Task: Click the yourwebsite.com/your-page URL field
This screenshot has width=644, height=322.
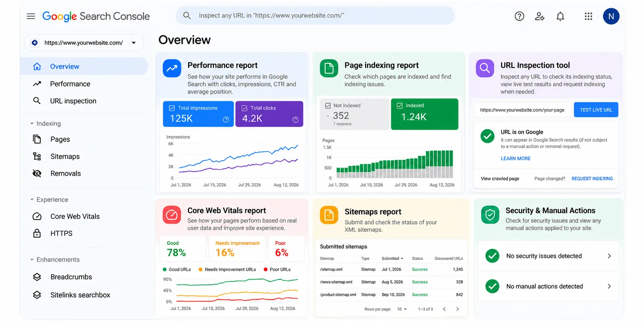Action: (x=522, y=110)
